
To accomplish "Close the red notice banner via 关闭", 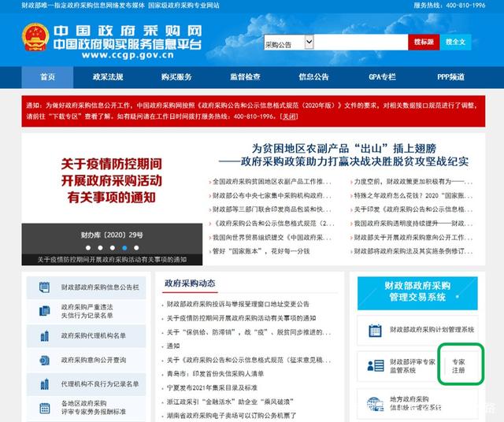I will [x=289, y=117].
